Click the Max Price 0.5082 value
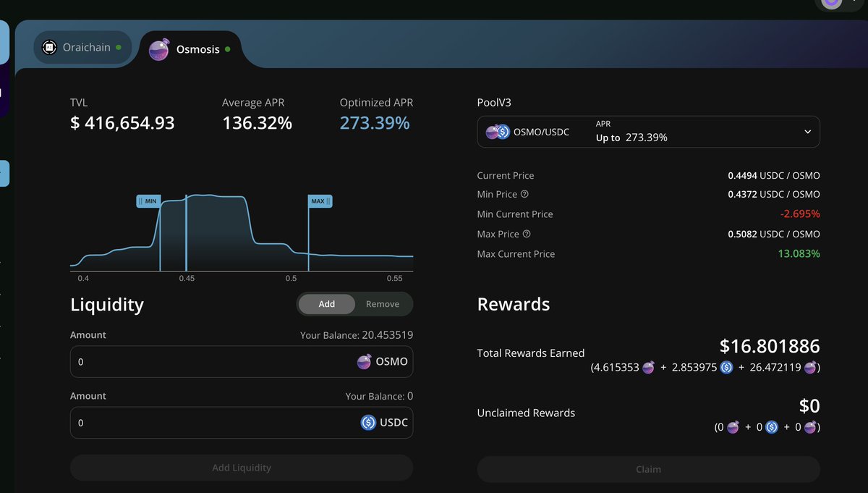Viewport: 868px width, 493px height. point(774,234)
